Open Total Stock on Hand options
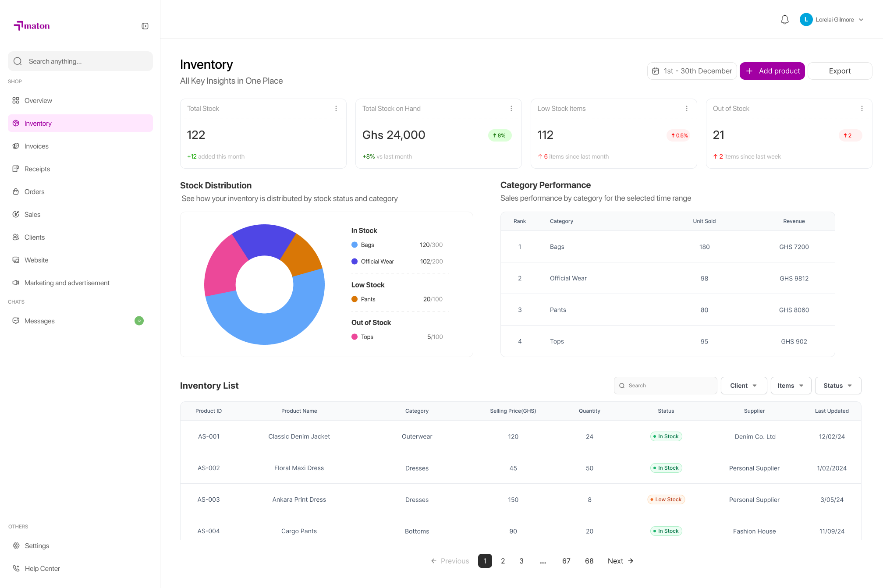The width and height of the screenshot is (883, 588). 511,109
